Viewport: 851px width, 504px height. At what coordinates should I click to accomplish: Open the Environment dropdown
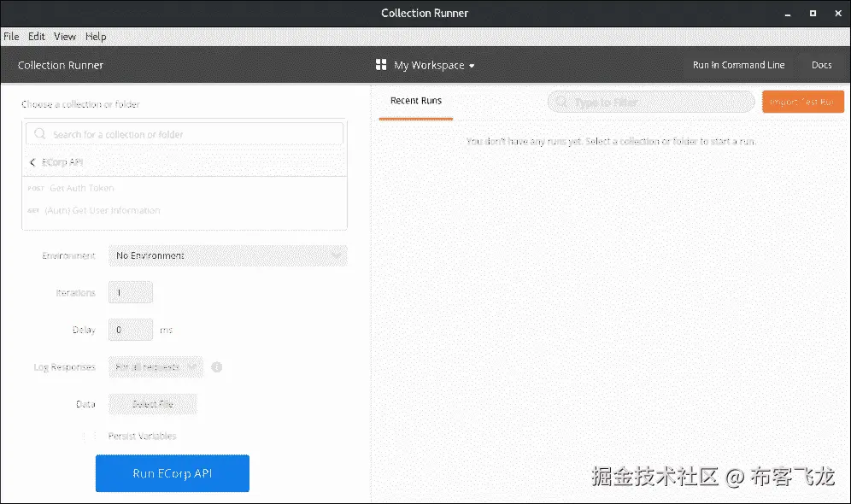pos(228,255)
